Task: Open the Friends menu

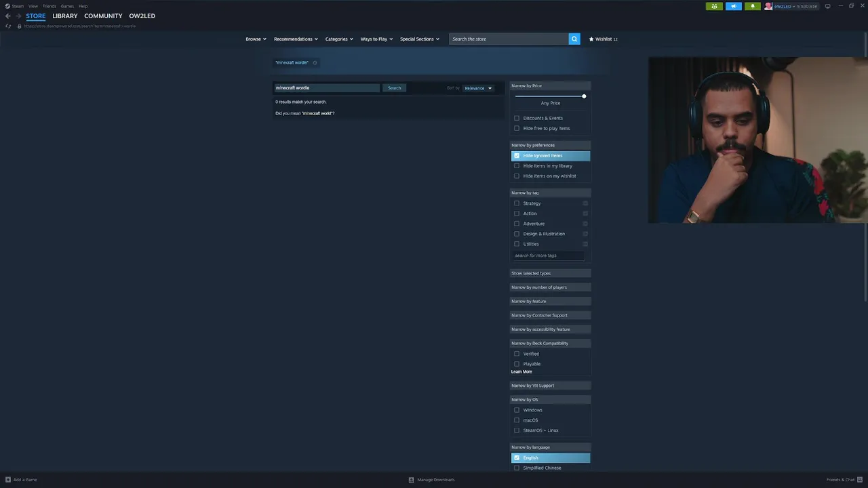Action: point(50,6)
